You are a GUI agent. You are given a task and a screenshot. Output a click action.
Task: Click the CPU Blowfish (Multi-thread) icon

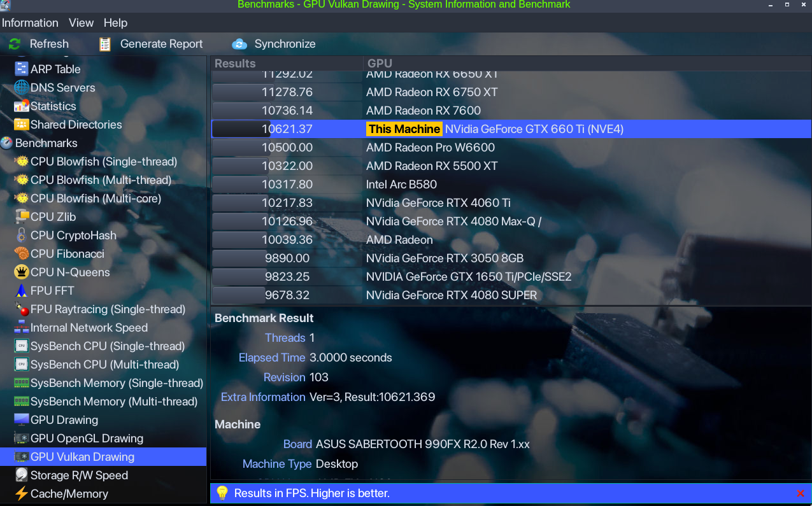(x=22, y=179)
